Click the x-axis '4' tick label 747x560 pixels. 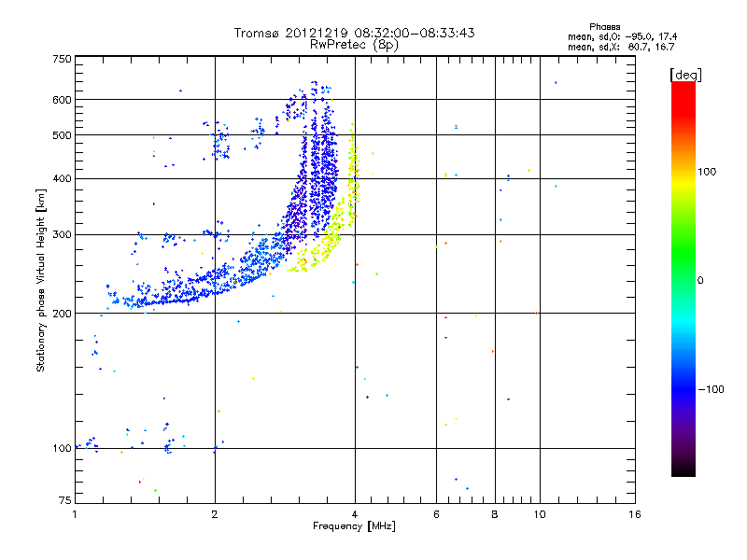point(355,514)
